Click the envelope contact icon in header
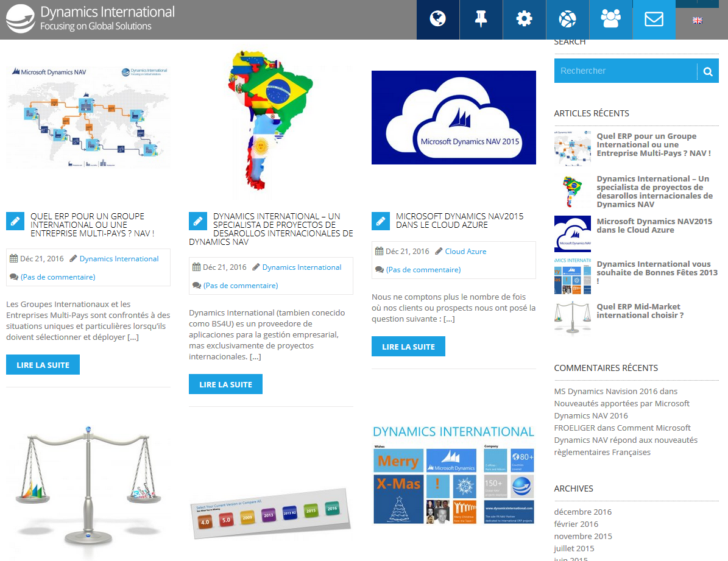The image size is (728, 561). tap(654, 19)
